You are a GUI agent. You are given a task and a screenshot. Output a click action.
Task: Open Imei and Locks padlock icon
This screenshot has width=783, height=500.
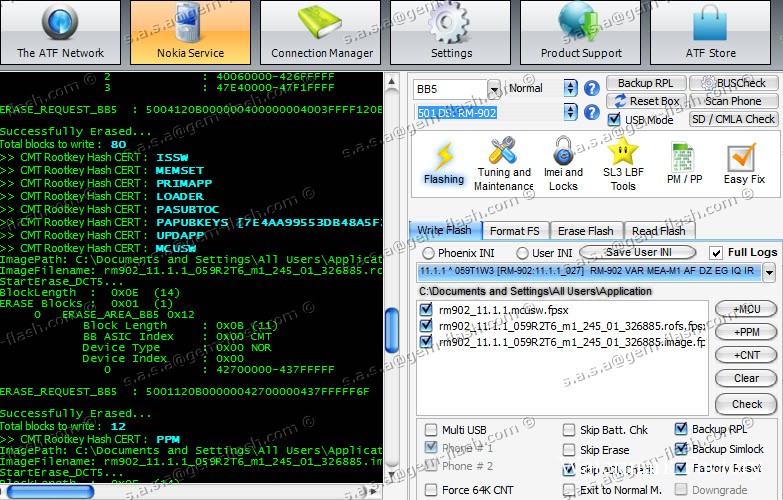(563, 165)
